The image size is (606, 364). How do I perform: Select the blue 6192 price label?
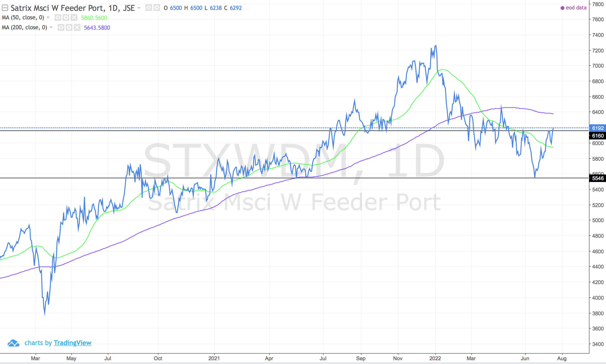click(x=597, y=128)
